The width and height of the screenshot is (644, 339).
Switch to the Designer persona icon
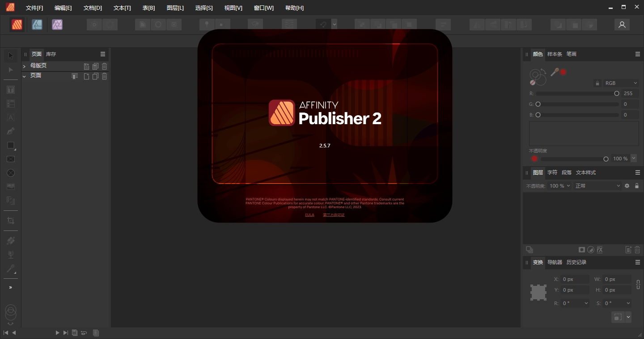coord(37,25)
